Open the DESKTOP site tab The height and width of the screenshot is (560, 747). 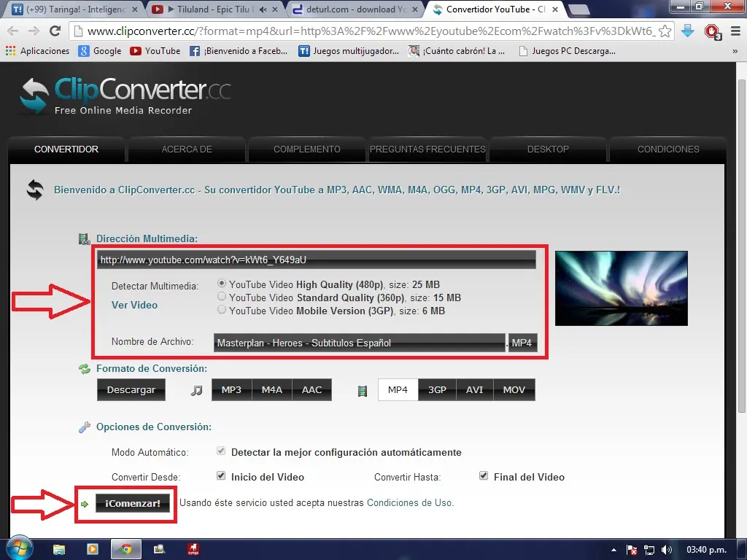click(x=548, y=149)
